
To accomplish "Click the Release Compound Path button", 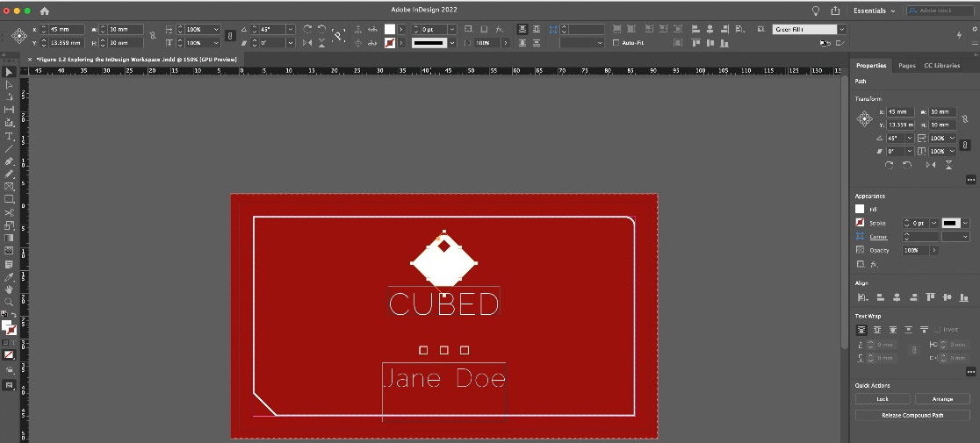I will pyautogui.click(x=912, y=415).
